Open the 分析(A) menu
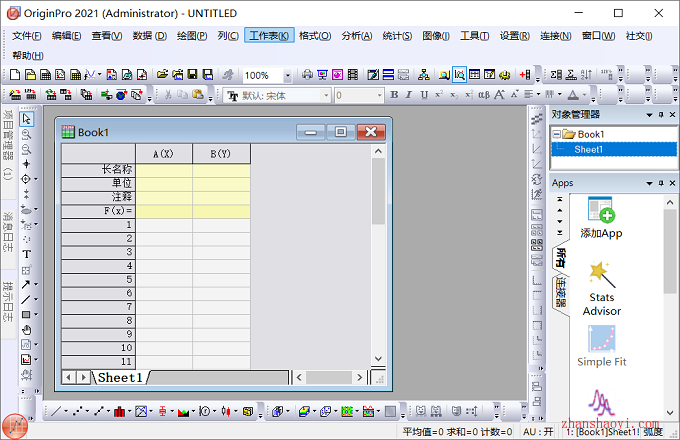This screenshot has height=440, width=680. (356, 36)
